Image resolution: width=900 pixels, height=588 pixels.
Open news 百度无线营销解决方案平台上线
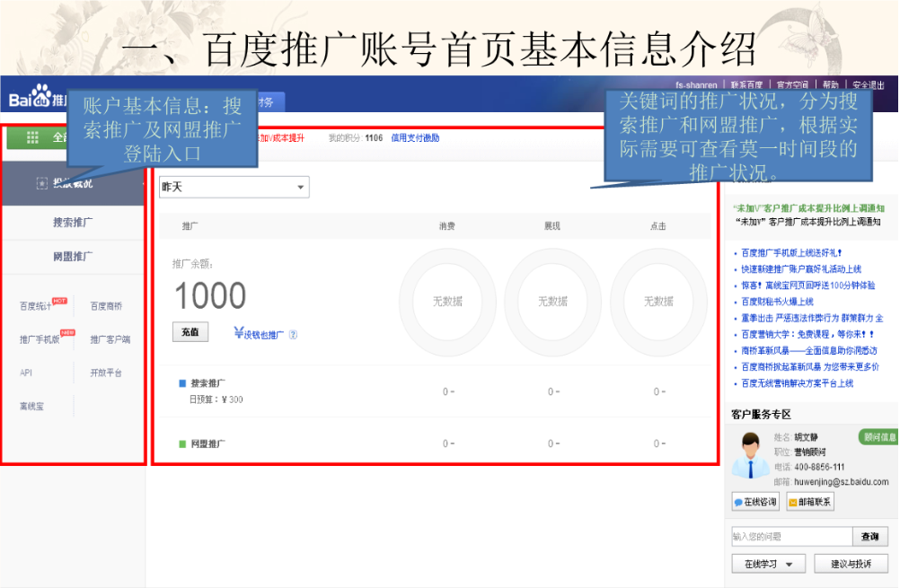(798, 383)
